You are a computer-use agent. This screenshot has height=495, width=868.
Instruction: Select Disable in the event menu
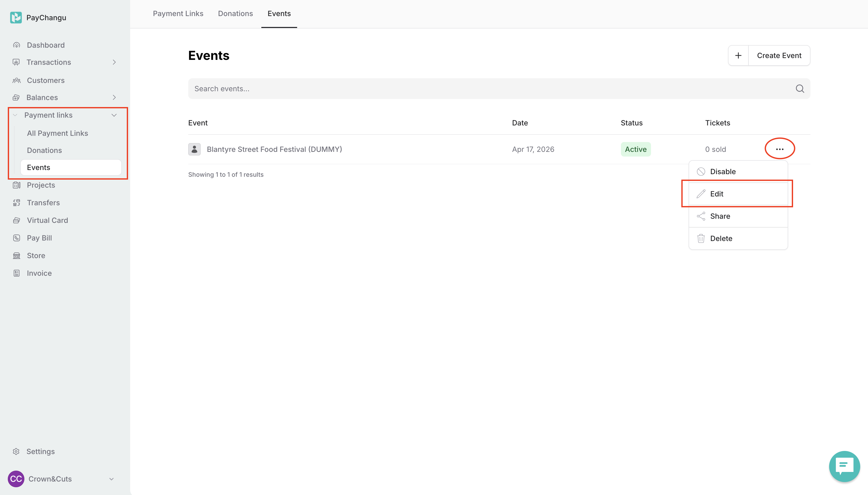(723, 172)
